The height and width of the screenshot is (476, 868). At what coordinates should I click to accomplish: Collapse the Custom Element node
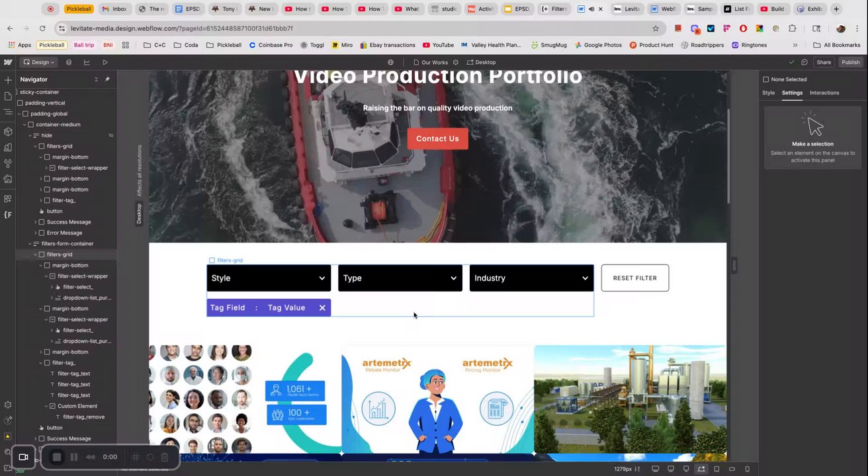[x=46, y=406]
